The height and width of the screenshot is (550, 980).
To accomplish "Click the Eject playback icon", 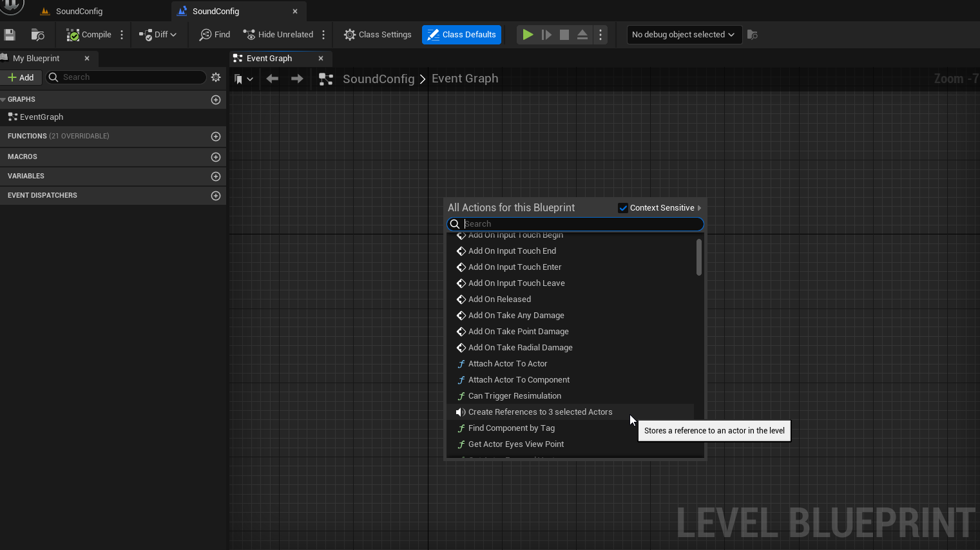I will 582,35.
